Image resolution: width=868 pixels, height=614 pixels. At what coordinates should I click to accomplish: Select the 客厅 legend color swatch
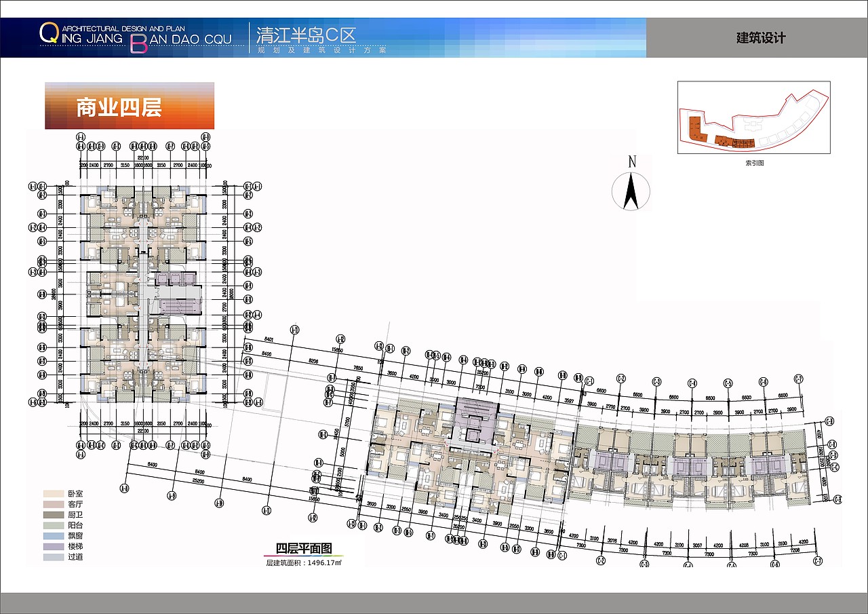[53, 505]
